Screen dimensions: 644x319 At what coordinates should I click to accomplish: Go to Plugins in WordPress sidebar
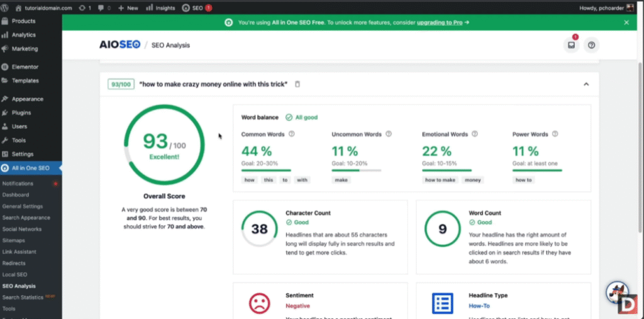tap(21, 113)
